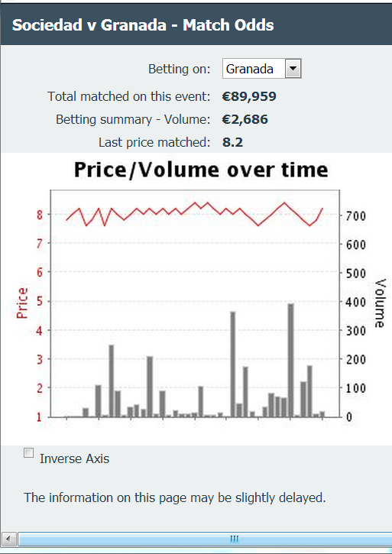Click the Volume axis label on right
This screenshot has width=392, height=554.
click(379, 303)
